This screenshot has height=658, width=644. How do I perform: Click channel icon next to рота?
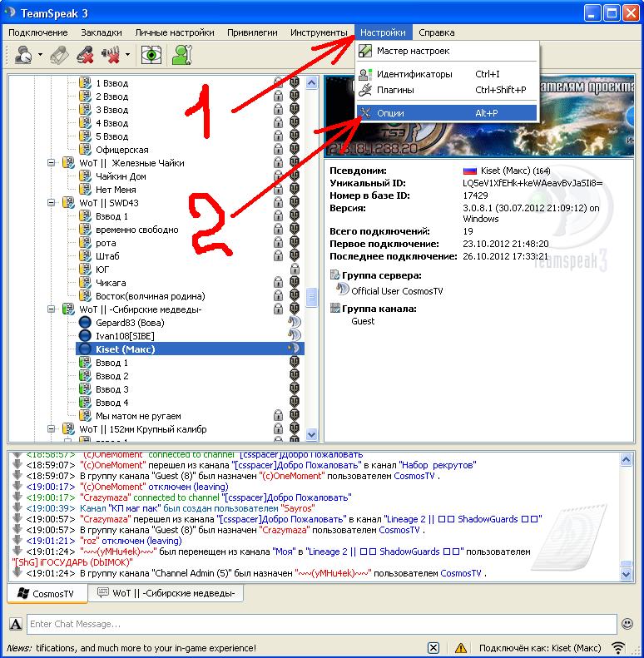tap(85, 243)
